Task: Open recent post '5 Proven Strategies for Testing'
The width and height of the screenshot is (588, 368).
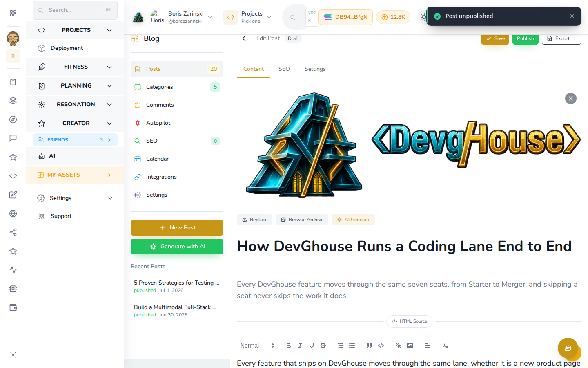Action: [177, 286]
